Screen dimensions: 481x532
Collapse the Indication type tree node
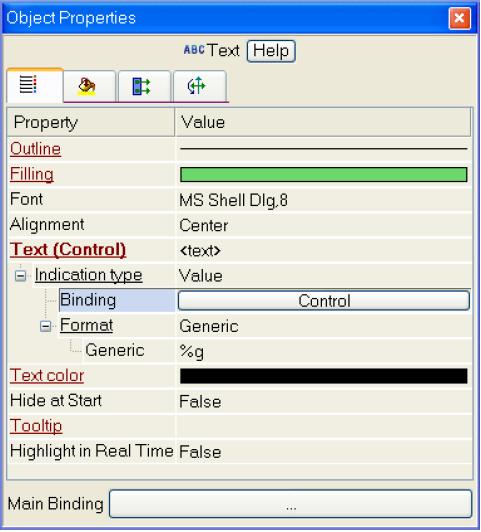pyautogui.click(x=20, y=276)
